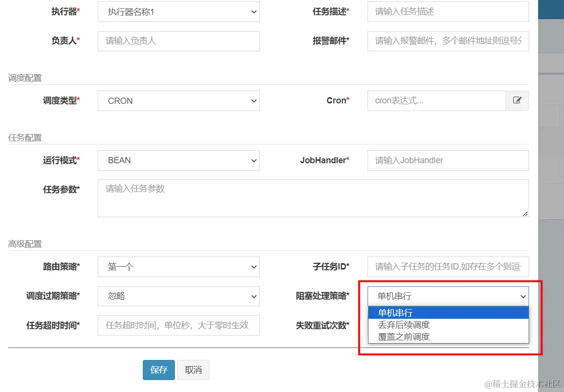This screenshot has width=564, height=392.
Task: Click the 失败重试次数 label
Action: 322,325
